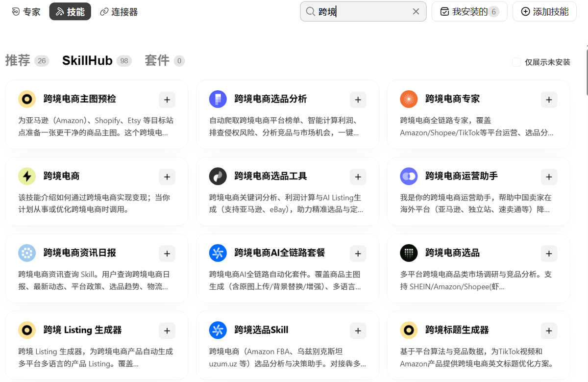Switch to the 专家 tab

[26, 12]
